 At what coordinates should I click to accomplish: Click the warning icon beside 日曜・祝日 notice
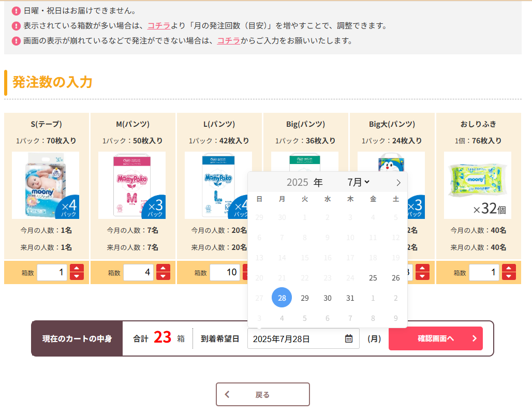[x=16, y=11]
